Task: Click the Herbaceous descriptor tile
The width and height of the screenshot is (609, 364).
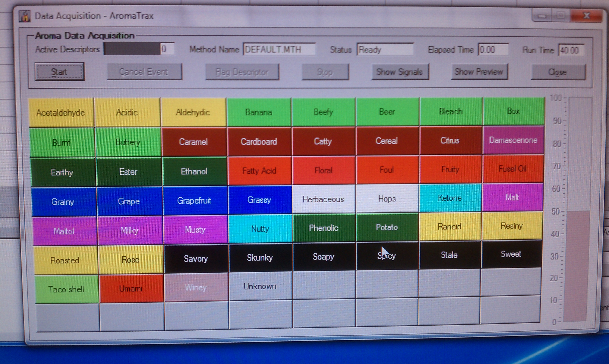Action: coord(324,199)
